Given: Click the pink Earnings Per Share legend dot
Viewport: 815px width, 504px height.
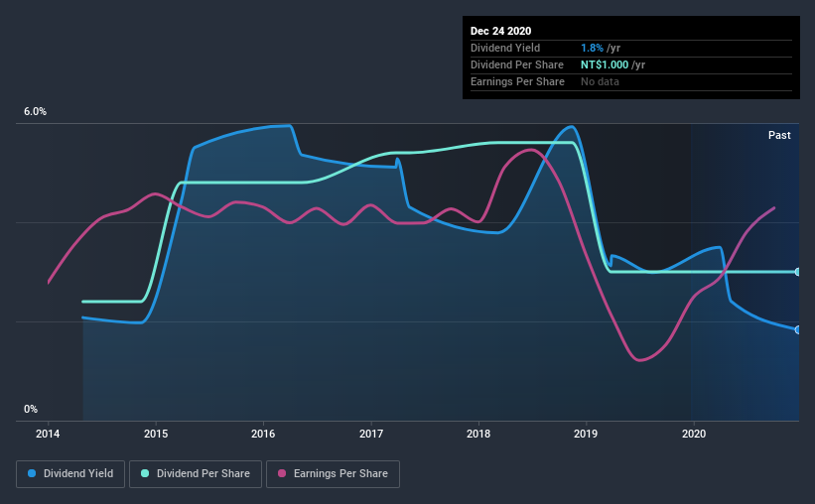Looking at the screenshot, I should (x=282, y=473).
